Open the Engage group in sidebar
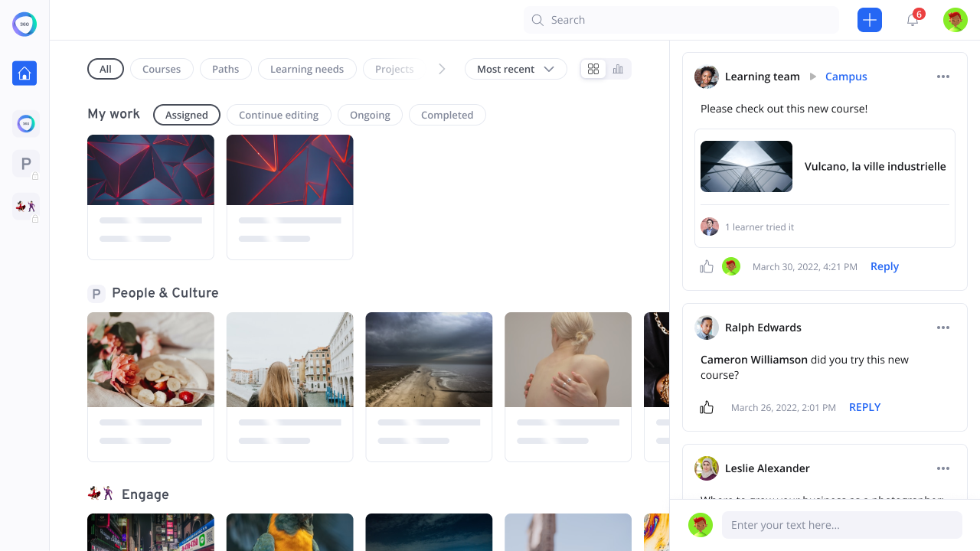Screen dimensions: 980x551 click(26, 206)
